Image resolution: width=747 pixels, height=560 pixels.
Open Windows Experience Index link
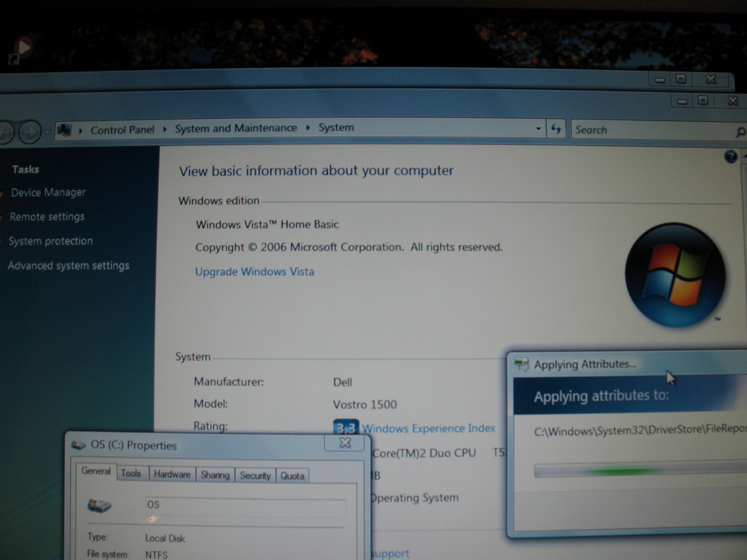click(428, 428)
